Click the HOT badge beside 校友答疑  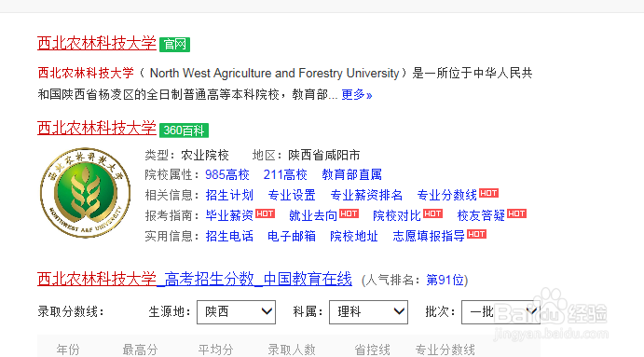click(x=516, y=213)
